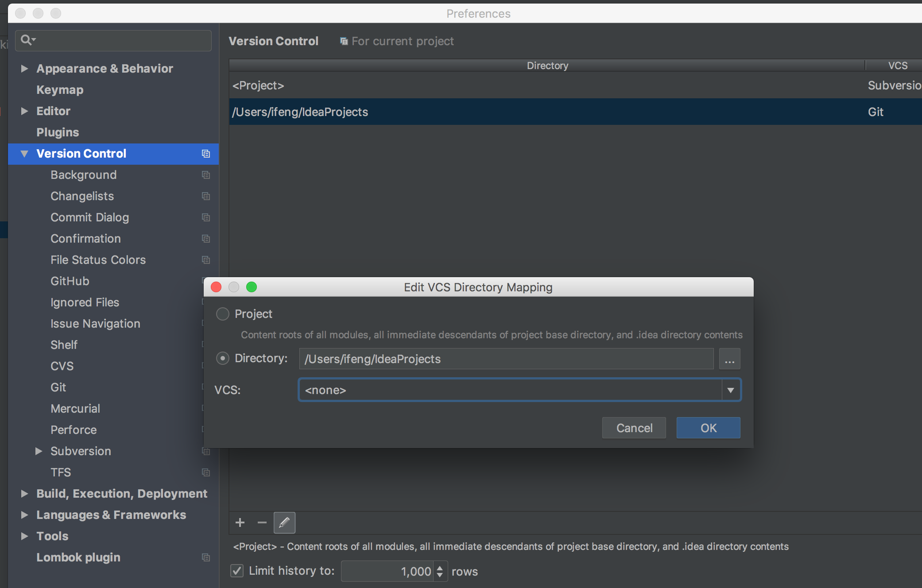
Task: Click the Commit Dialog settings icon
Action: click(207, 217)
